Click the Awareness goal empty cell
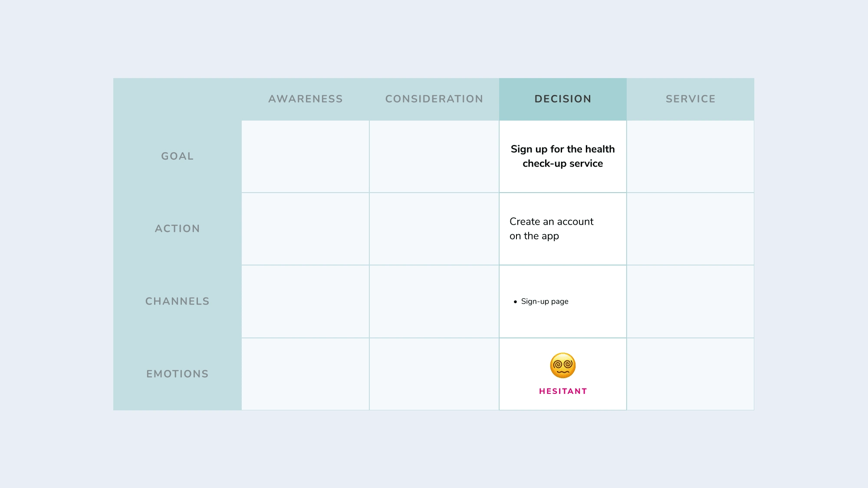 [x=305, y=156]
